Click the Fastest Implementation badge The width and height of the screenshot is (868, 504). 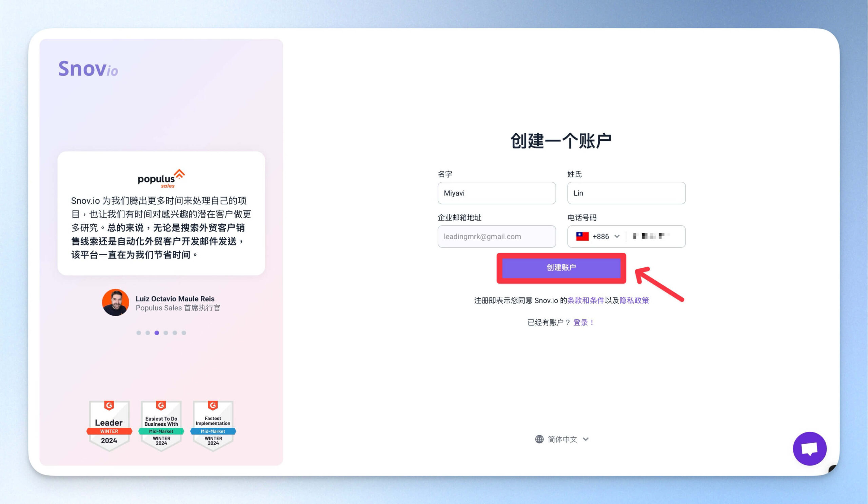click(213, 425)
